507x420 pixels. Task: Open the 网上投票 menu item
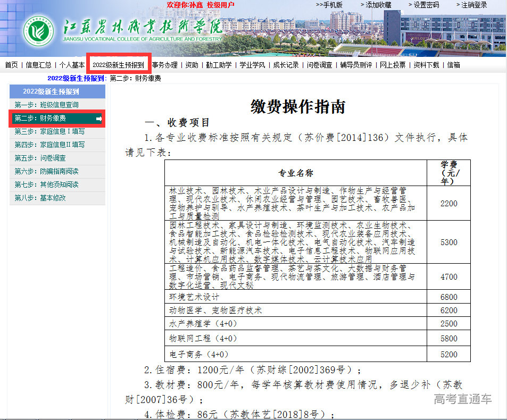[393, 65]
